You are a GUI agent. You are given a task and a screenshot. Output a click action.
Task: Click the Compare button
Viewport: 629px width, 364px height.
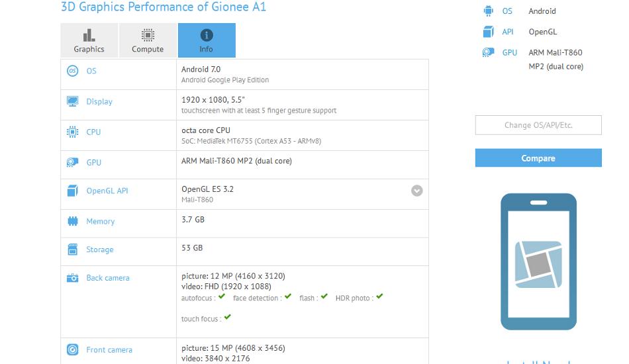pos(538,158)
